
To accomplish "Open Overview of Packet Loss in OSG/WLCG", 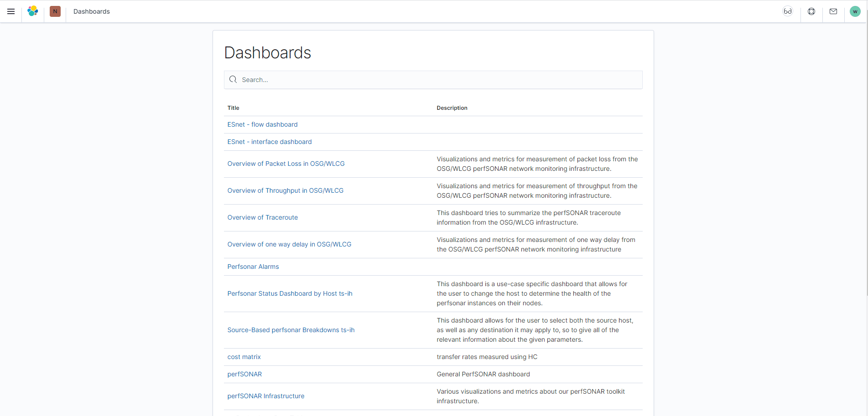I will (286, 164).
